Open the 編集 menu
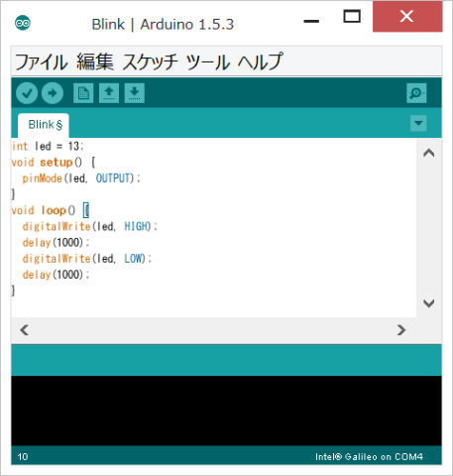This screenshot has width=453, height=476. 95,61
